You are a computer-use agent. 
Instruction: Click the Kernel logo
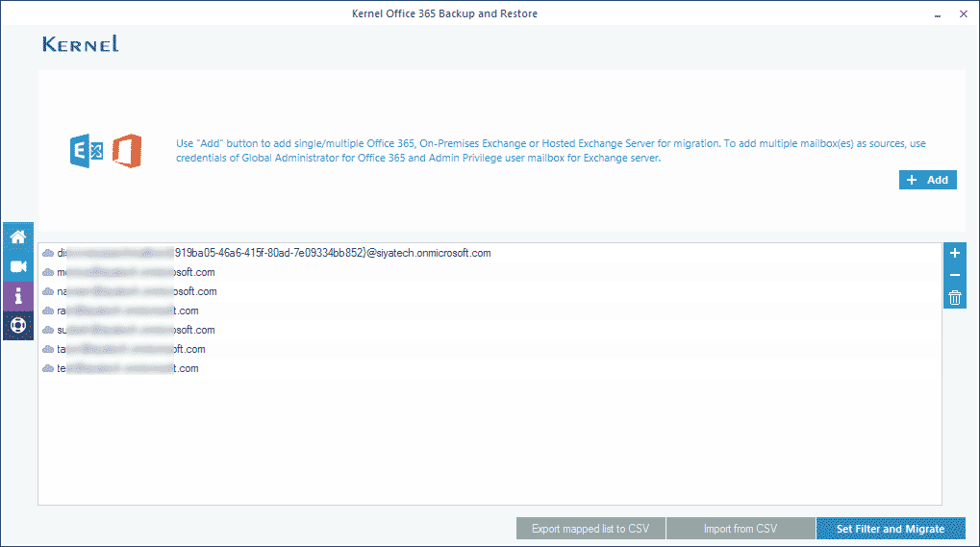(81, 43)
